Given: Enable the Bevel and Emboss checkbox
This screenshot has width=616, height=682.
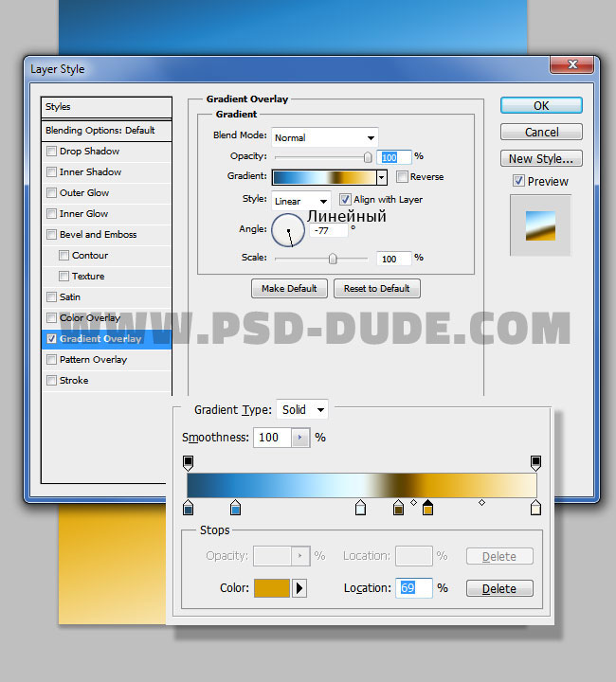Looking at the screenshot, I should 51,235.
